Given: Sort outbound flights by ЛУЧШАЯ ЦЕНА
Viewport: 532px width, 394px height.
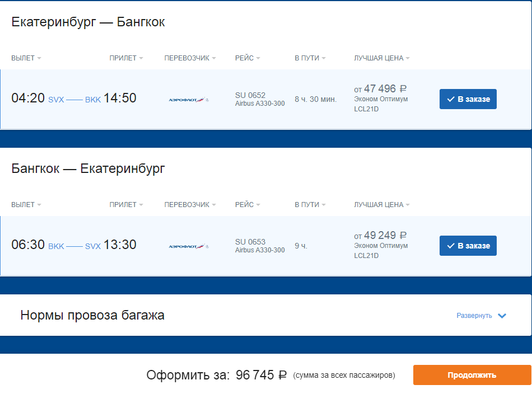Looking at the screenshot, I should click(382, 58).
